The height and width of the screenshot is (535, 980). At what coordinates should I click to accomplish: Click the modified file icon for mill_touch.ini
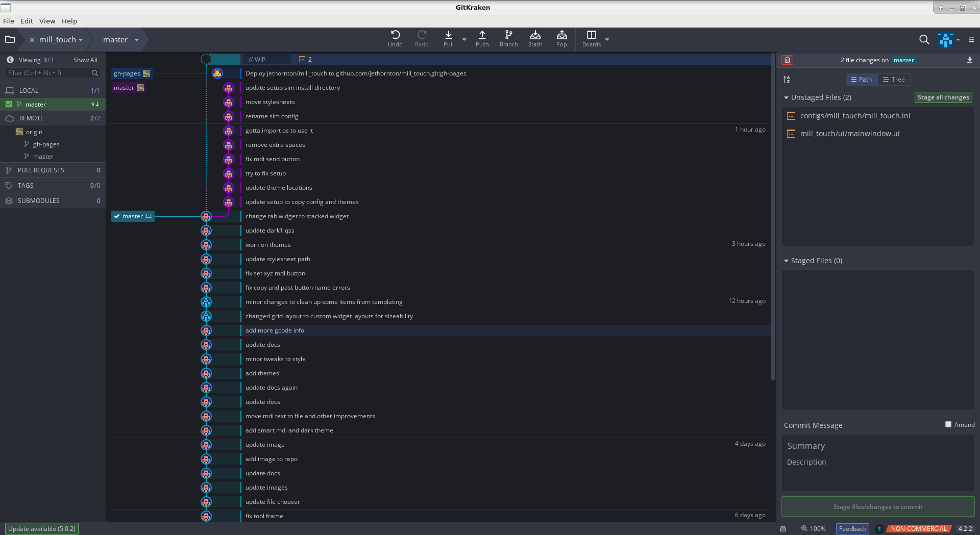791,116
